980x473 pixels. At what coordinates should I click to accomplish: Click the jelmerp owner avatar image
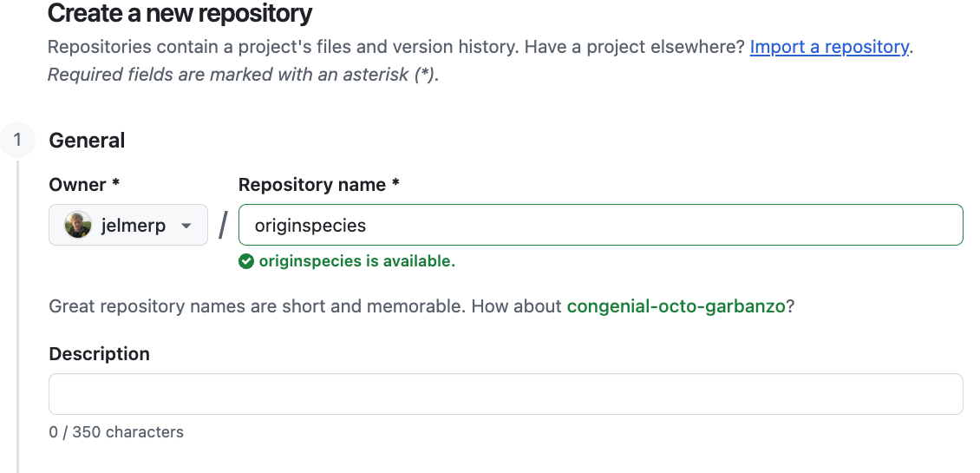click(x=78, y=226)
